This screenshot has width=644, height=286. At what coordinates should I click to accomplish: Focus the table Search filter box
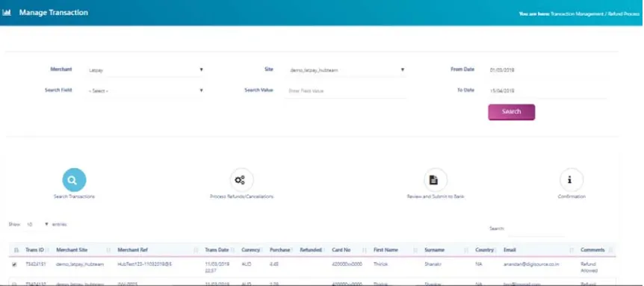pyautogui.click(x=536, y=229)
